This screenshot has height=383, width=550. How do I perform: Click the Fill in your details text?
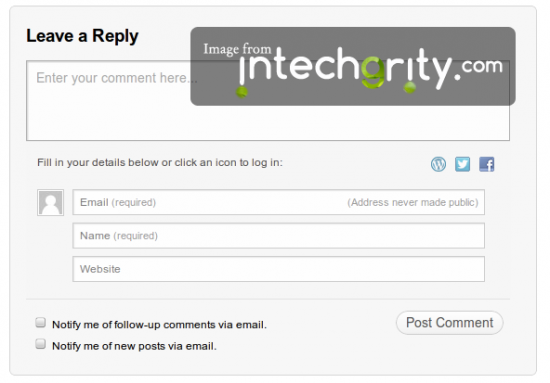(x=160, y=163)
